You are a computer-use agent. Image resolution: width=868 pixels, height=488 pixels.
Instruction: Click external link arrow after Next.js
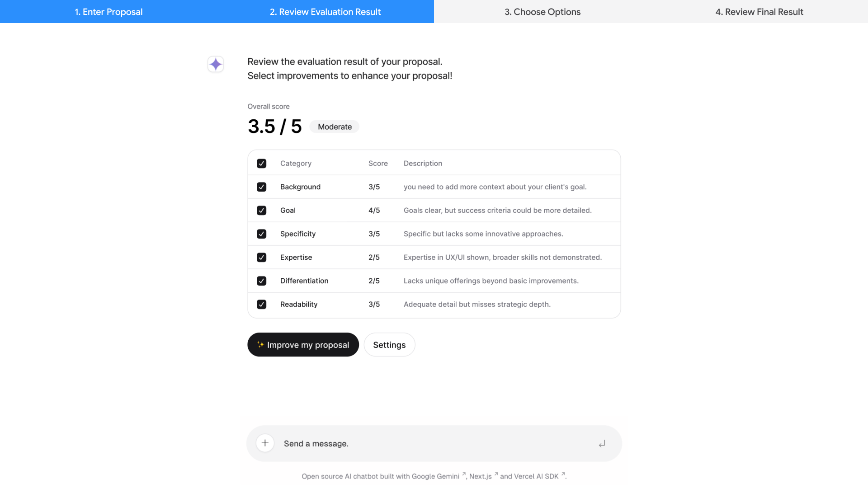[x=496, y=474]
